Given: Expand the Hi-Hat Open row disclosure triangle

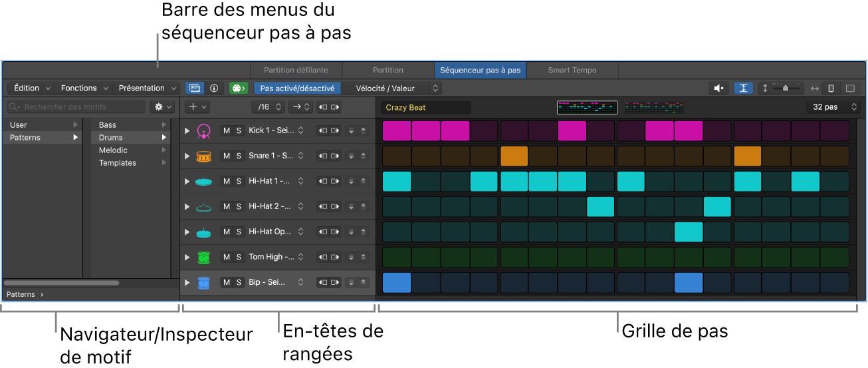Looking at the screenshot, I should [187, 232].
